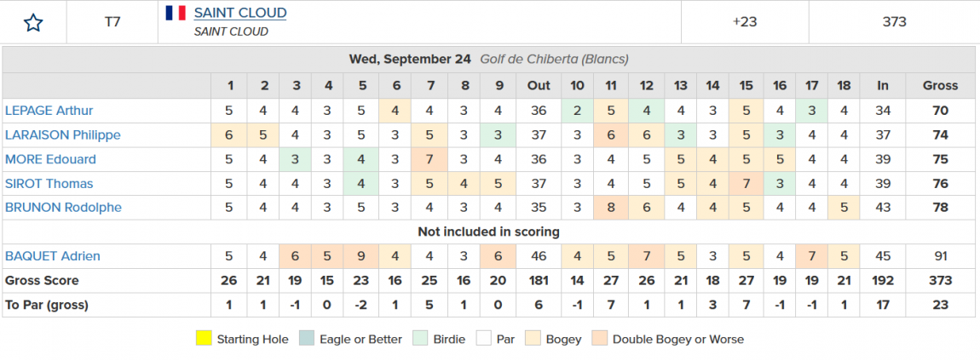Click the Birdie green legend swatch

pos(419,339)
